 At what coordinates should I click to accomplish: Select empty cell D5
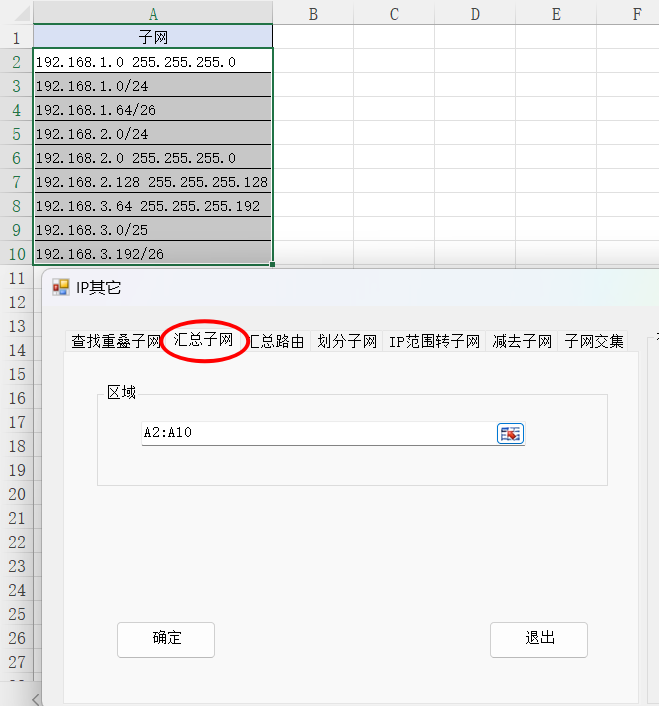click(475, 133)
